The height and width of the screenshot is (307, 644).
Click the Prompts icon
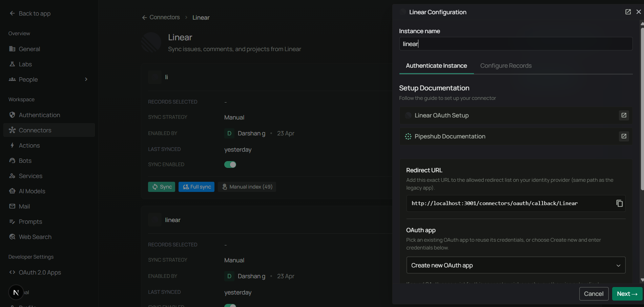coord(12,221)
